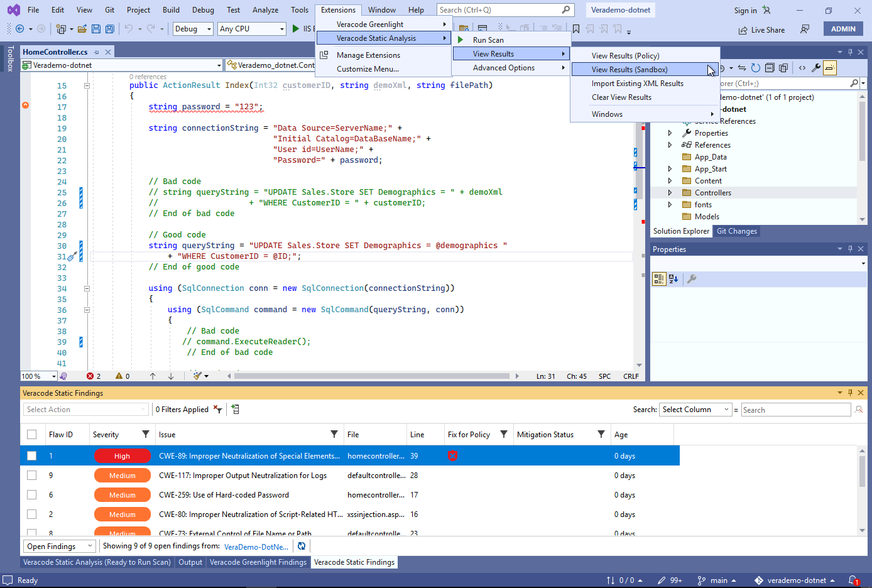Viewport: 872px width, 588px height.
Task: Click the wrench Properties icon in Solution Explorer toolbar
Action: [x=816, y=68]
